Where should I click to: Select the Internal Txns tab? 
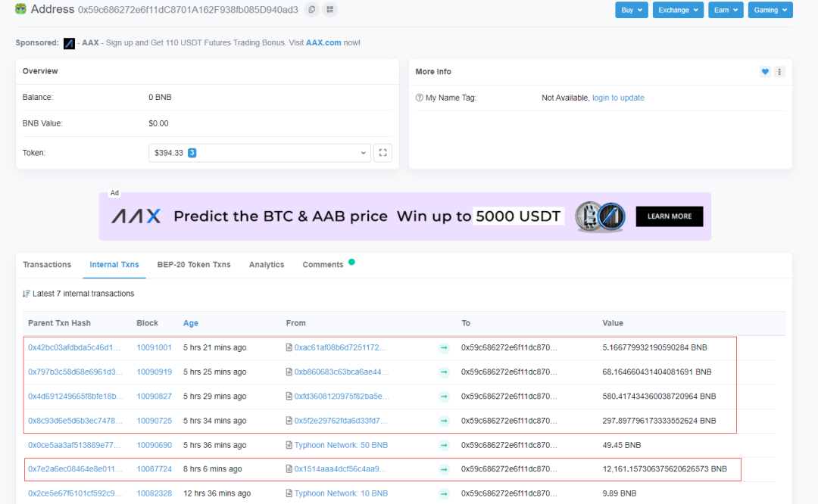(x=114, y=265)
